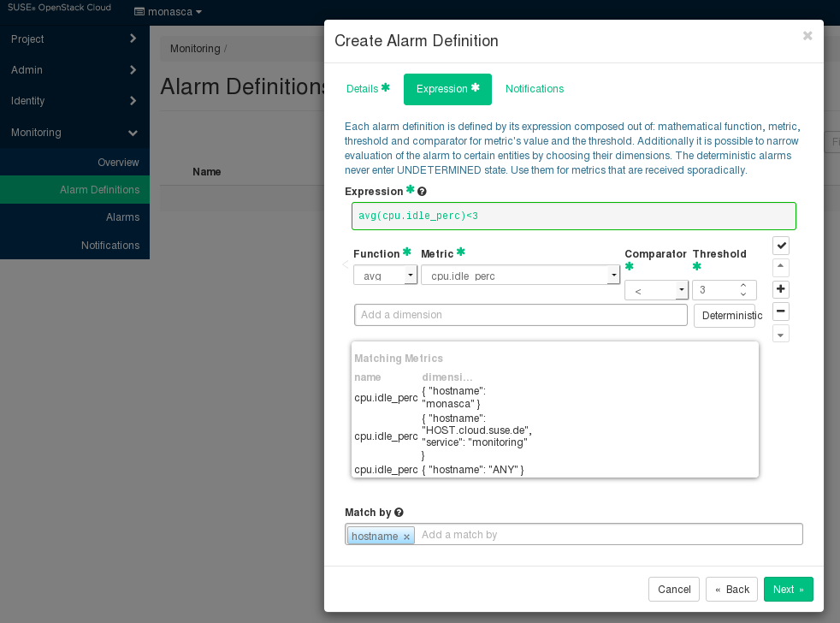Click the move-down arrow beside the expression
This screenshot has height=623, width=840.
coord(780,333)
